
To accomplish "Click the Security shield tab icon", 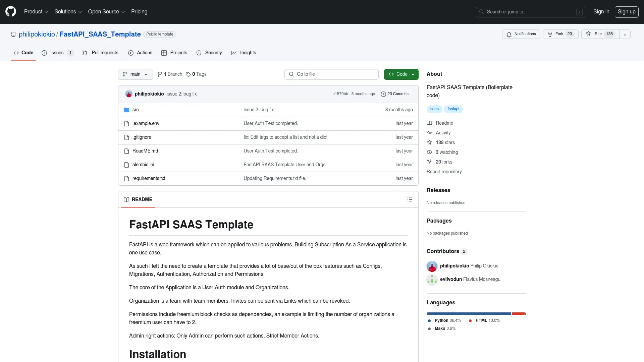I will pos(199,53).
